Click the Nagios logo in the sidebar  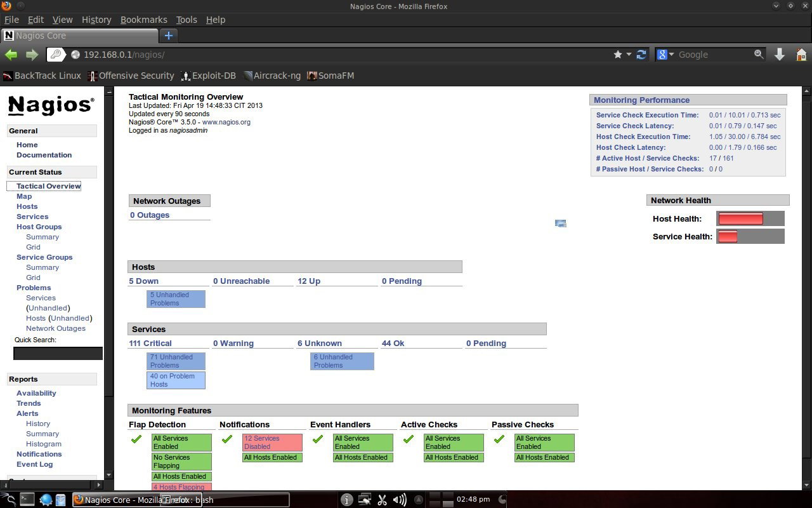coord(51,105)
